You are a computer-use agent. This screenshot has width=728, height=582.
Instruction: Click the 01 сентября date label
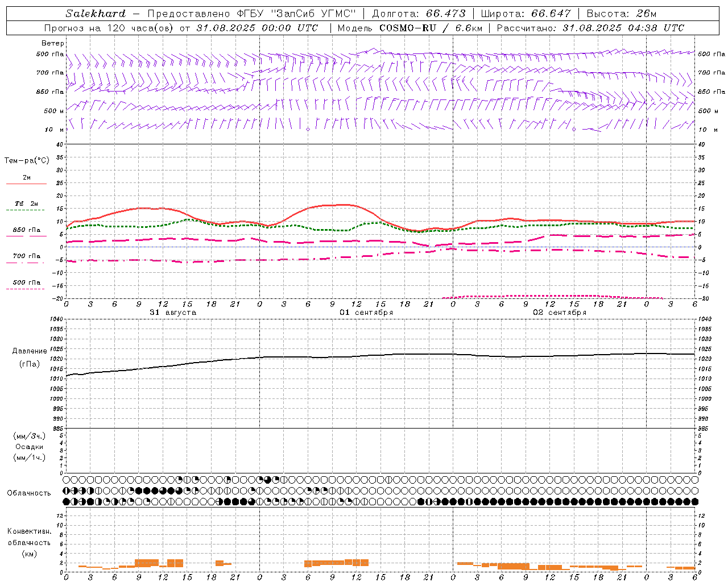point(366,313)
